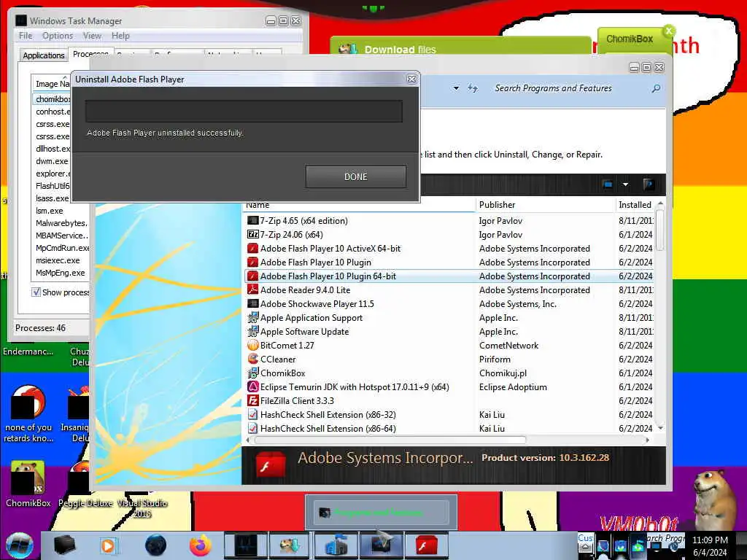Click the HashCheck Shell Extension (x86-64) icon

click(x=252, y=428)
